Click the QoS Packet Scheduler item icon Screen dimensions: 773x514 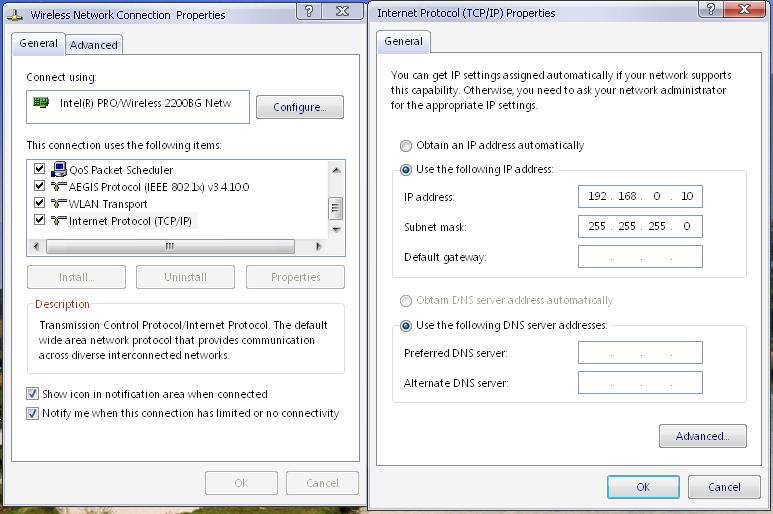point(58,170)
